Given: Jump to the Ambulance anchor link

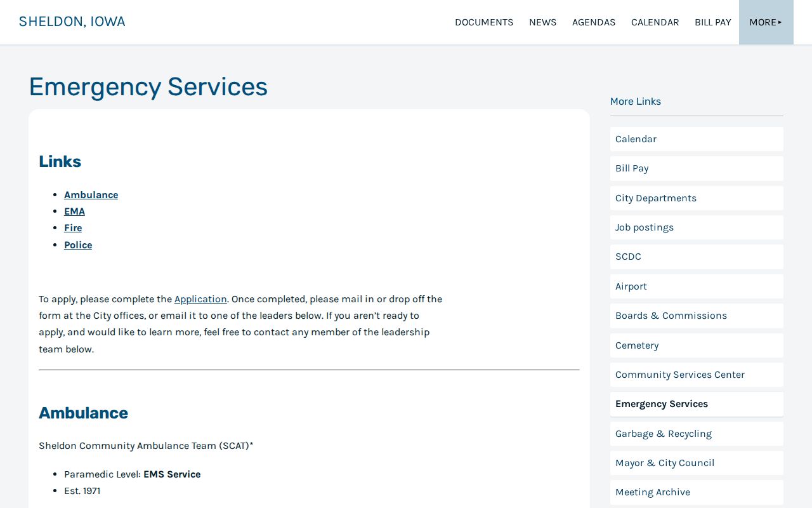Looking at the screenshot, I should pos(91,195).
